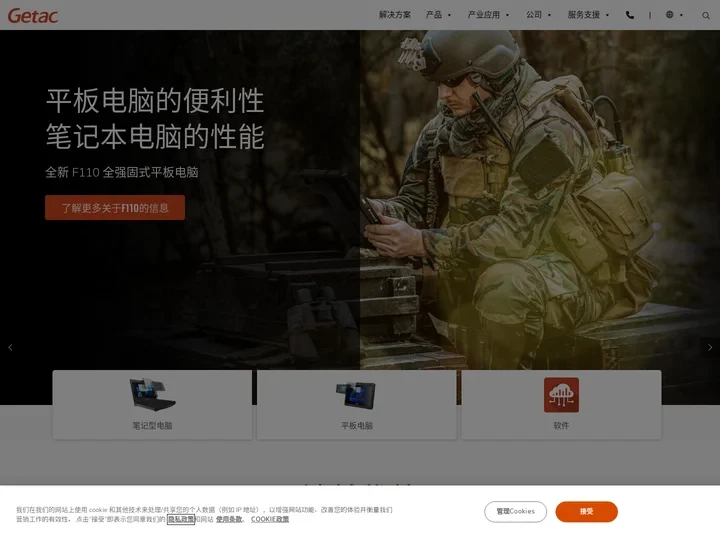The height and width of the screenshot is (540, 720).
Task: Open the 使用条款 link
Action: pyautogui.click(x=229, y=519)
